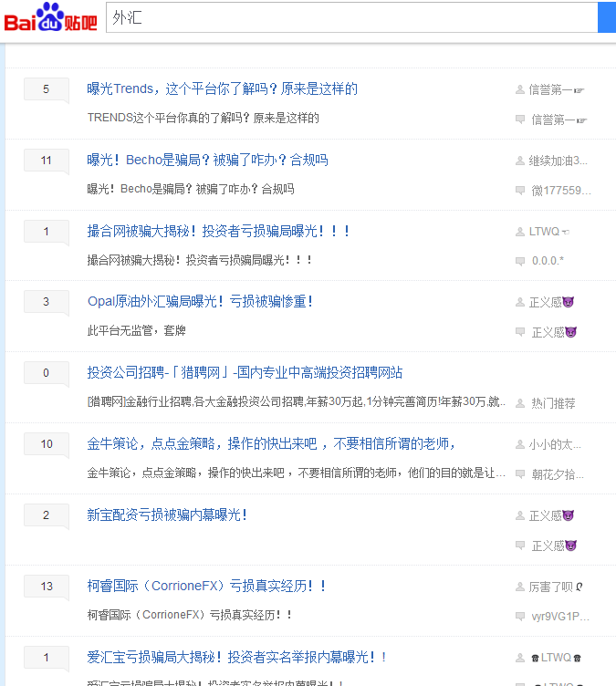This screenshot has height=686, width=616.
Task: Open author 正义感 of the Opal thread
Action: coord(551,302)
